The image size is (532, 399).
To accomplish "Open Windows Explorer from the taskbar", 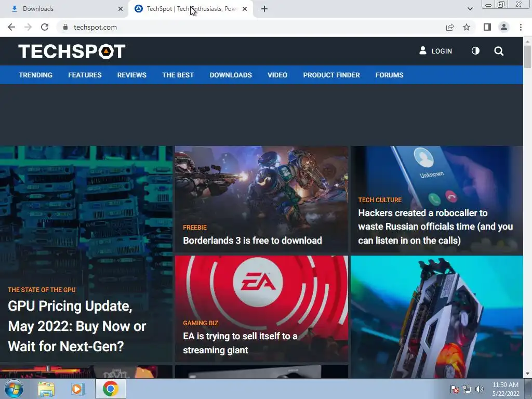I will (46, 389).
